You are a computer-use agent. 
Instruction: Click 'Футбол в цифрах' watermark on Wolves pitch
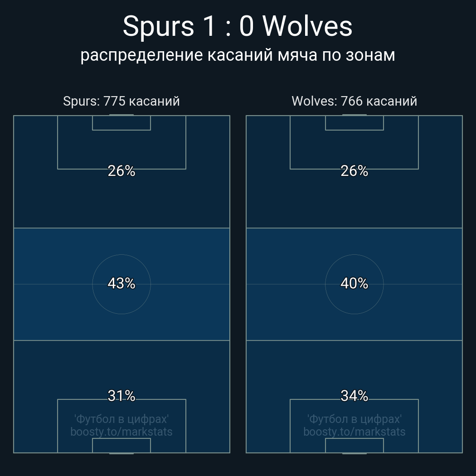pos(354,419)
